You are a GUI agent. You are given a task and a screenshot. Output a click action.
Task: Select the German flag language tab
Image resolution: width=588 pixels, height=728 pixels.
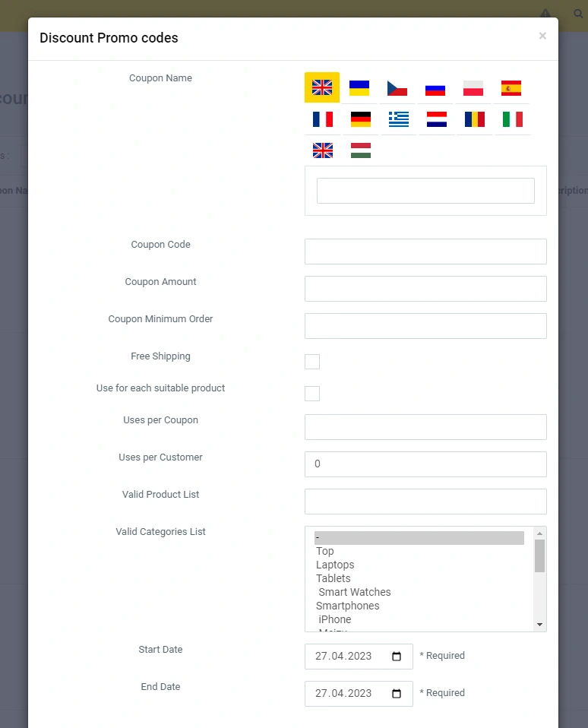point(361,119)
